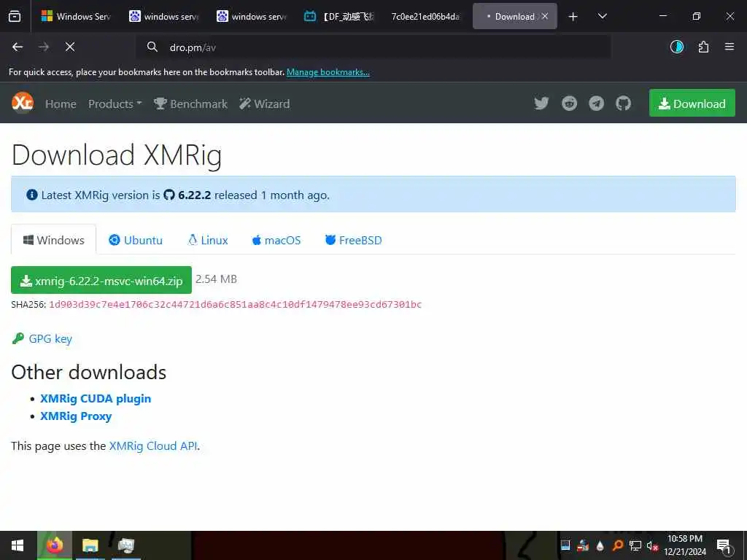Click the water drop tray icon

pyautogui.click(x=600, y=545)
